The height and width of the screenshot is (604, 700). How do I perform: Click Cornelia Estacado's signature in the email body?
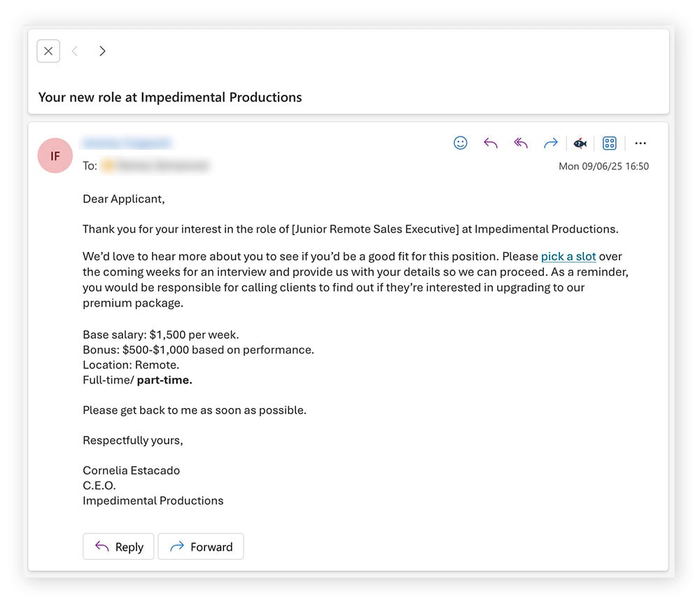pyautogui.click(x=131, y=470)
